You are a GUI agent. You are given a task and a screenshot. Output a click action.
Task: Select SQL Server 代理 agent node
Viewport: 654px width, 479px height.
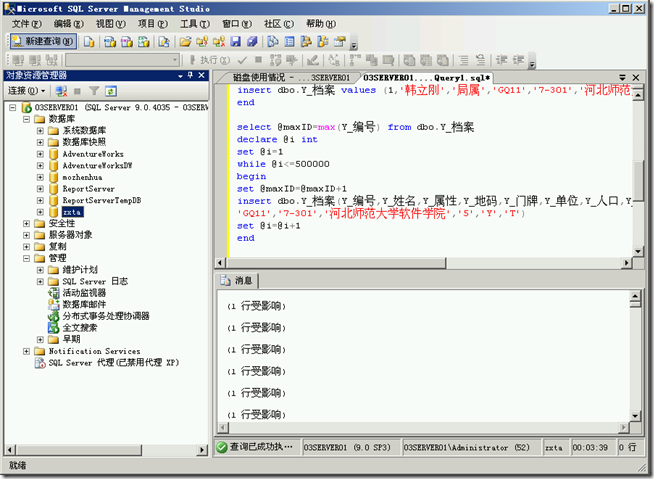point(113,363)
